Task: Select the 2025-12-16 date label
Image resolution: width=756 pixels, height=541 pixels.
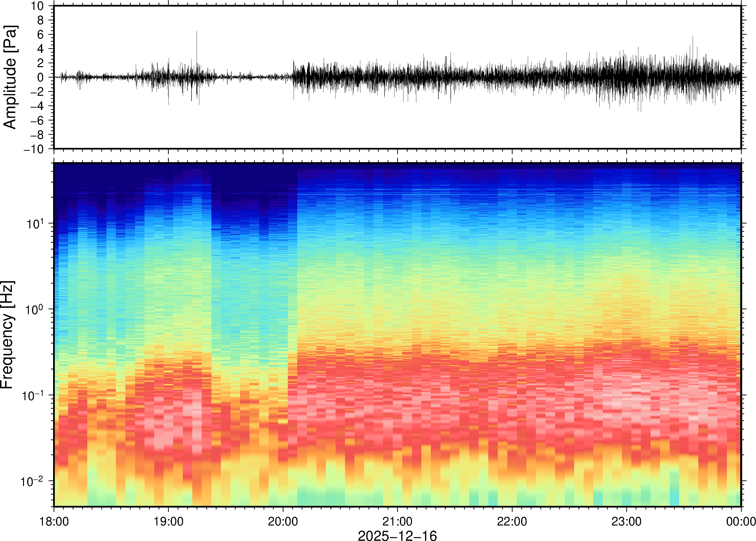Action: [x=397, y=535]
